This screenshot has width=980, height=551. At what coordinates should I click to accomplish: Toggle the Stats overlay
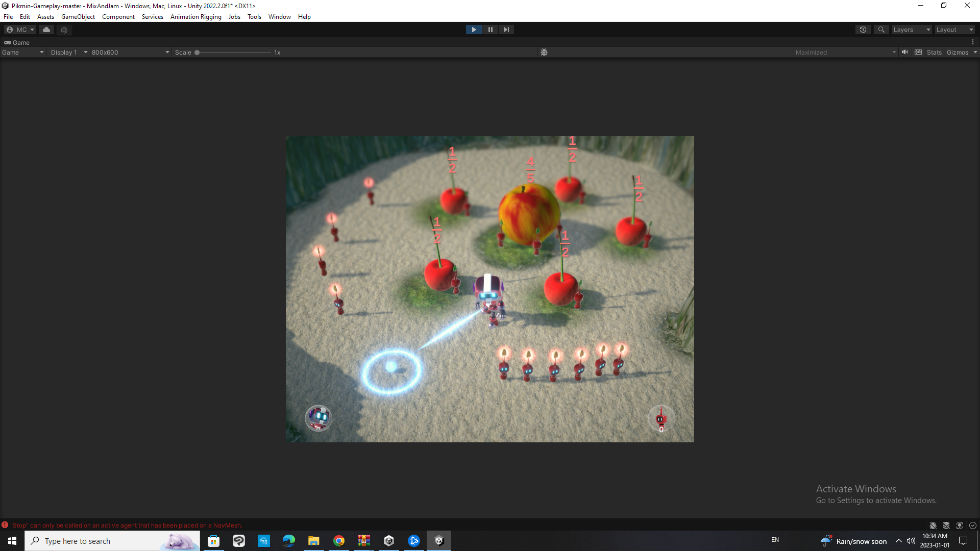pyautogui.click(x=934, y=52)
